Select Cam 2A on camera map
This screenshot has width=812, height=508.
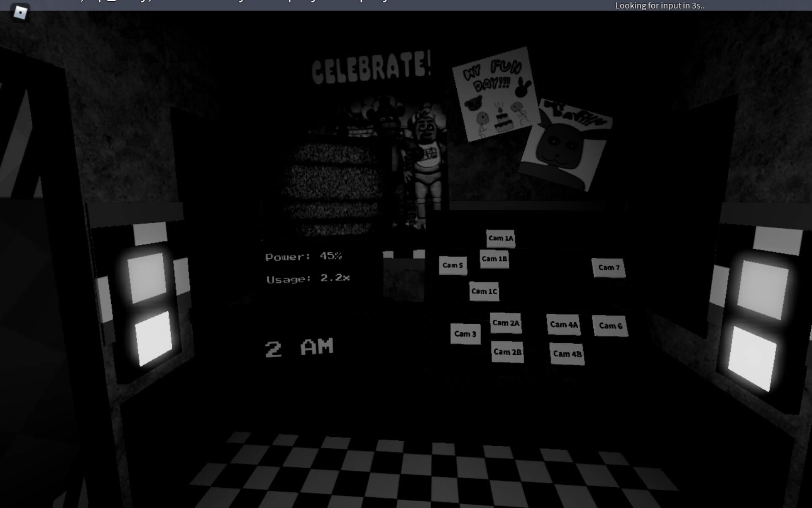click(505, 323)
